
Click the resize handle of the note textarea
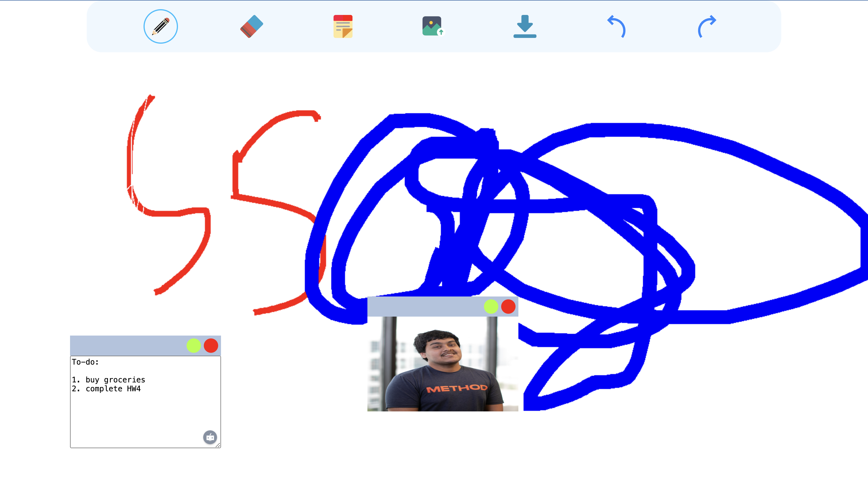point(218,445)
